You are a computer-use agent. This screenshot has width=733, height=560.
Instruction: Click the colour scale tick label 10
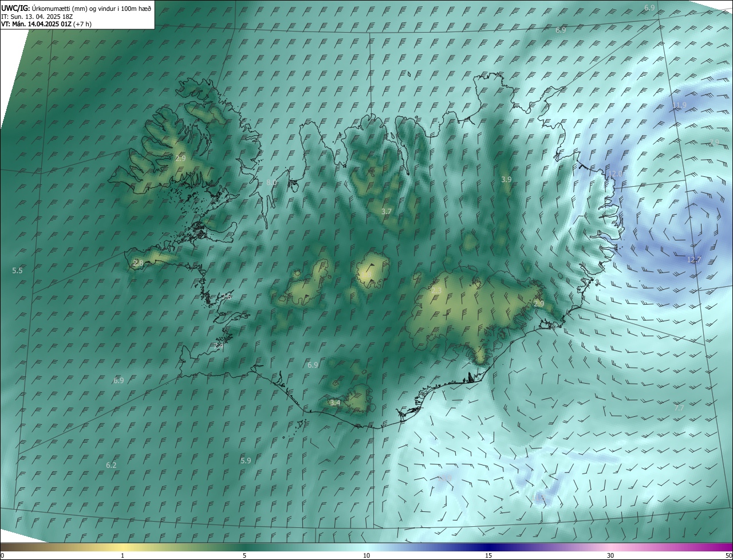tap(366, 555)
